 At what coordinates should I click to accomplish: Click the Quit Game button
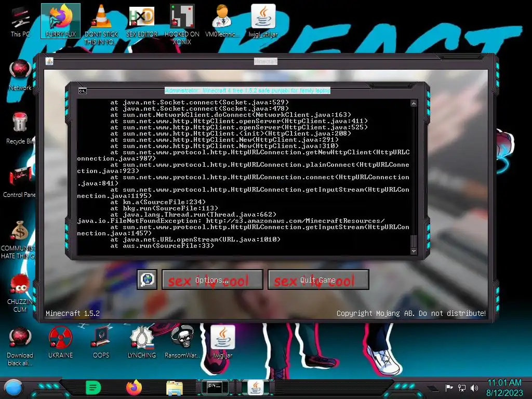click(318, 280)
